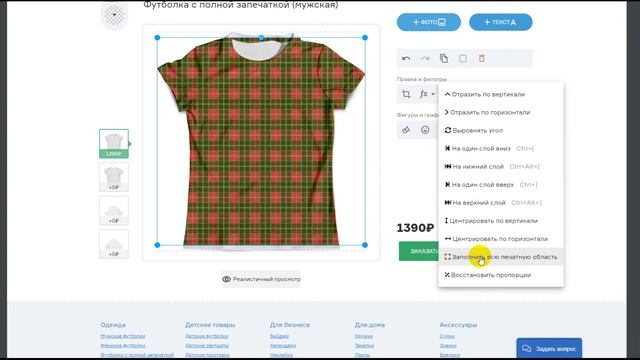This screenshot has width=640, height=360.
Task: Open the Задать вопрос chat button
Action: (x=549, y=349)
